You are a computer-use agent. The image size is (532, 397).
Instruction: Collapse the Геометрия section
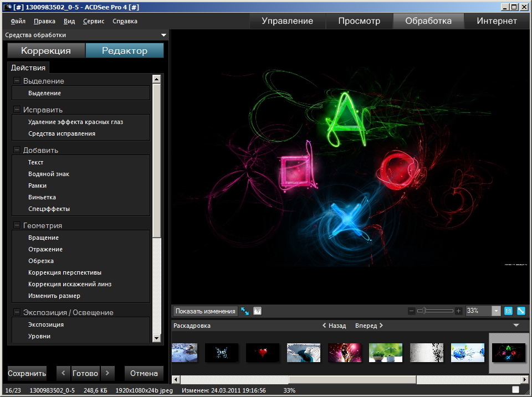[17, 225]
